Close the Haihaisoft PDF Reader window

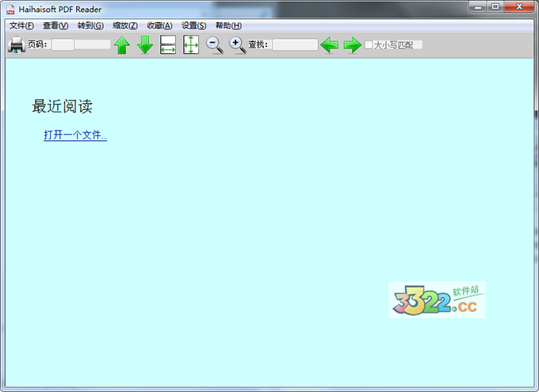(519, 7)
